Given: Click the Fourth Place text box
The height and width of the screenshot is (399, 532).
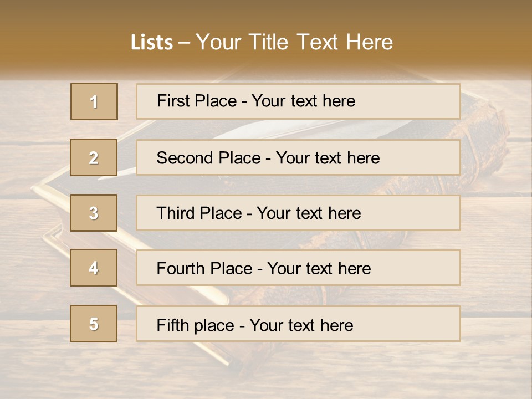Looking at the screenshot, I should click(x=298, y=268).
